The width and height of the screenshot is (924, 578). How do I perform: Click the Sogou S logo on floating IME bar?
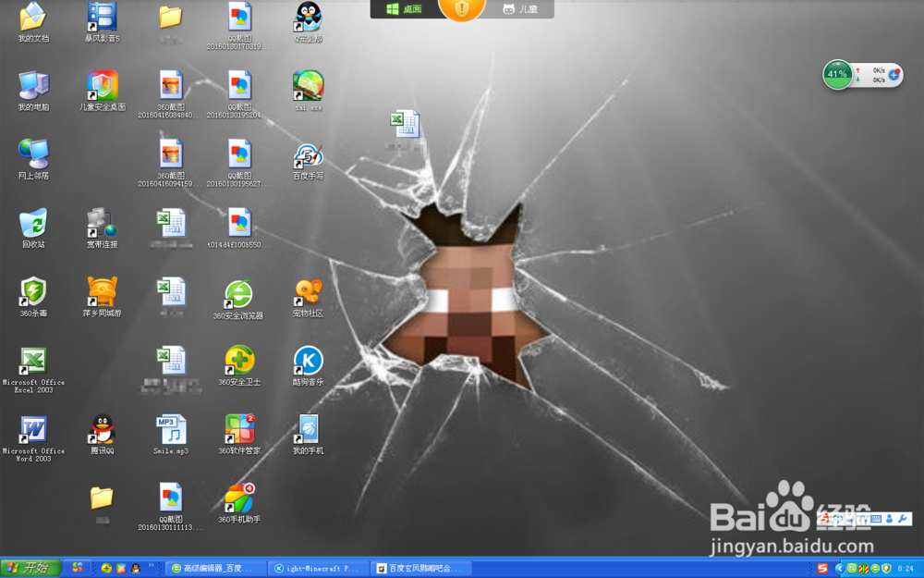tap(824, 519)
